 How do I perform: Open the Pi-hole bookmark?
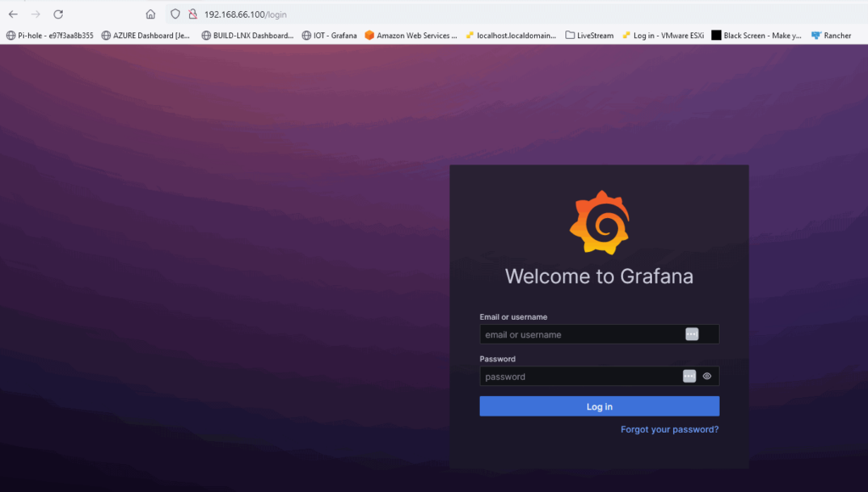click(x=50, y=36)
